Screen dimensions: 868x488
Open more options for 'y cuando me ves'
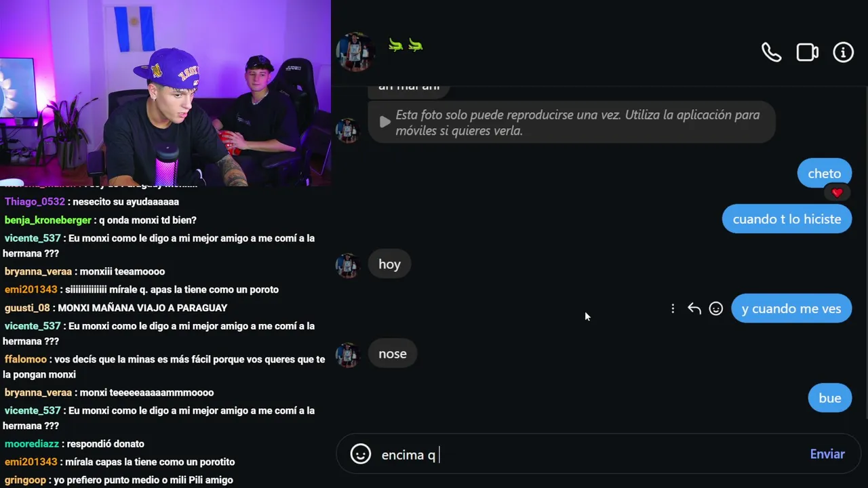point(673,308)
